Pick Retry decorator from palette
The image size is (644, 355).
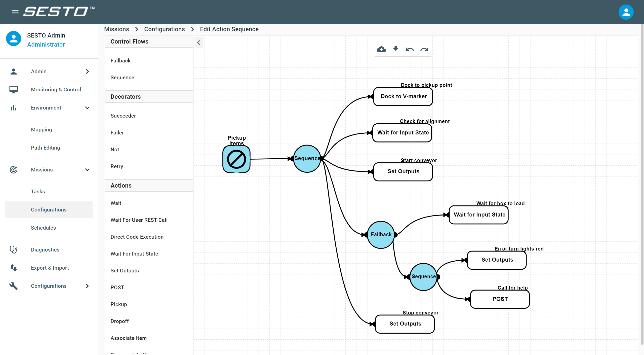[117, 166]
